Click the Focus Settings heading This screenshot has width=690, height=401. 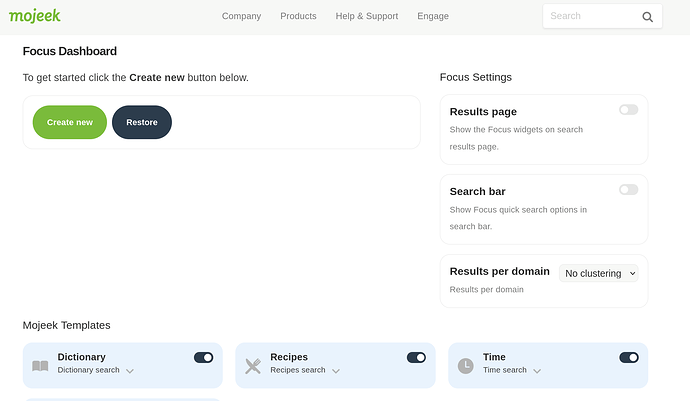coord(476,77)
